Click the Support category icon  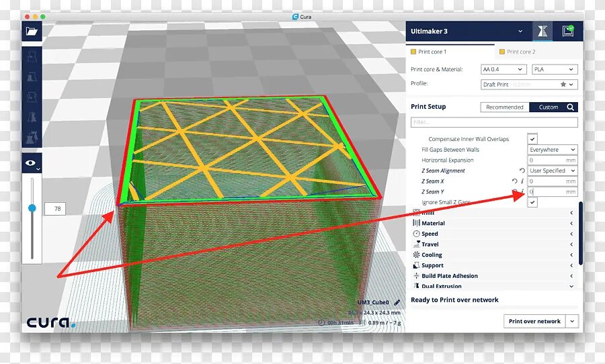pyautogui.click(x=416, y=265)
